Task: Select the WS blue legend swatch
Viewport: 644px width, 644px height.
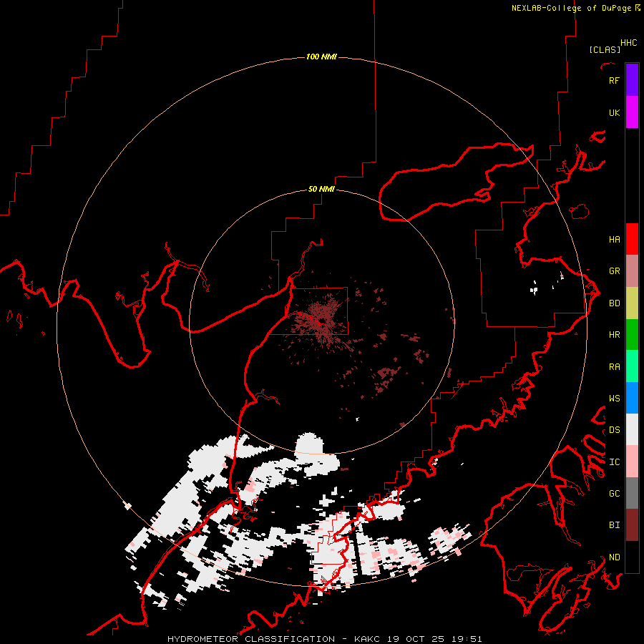Action: click(632, 398)
